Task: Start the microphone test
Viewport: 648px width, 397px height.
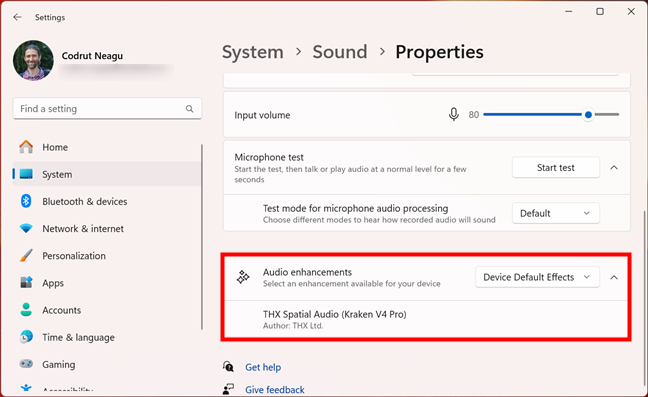Action: (x=556, y=167)
